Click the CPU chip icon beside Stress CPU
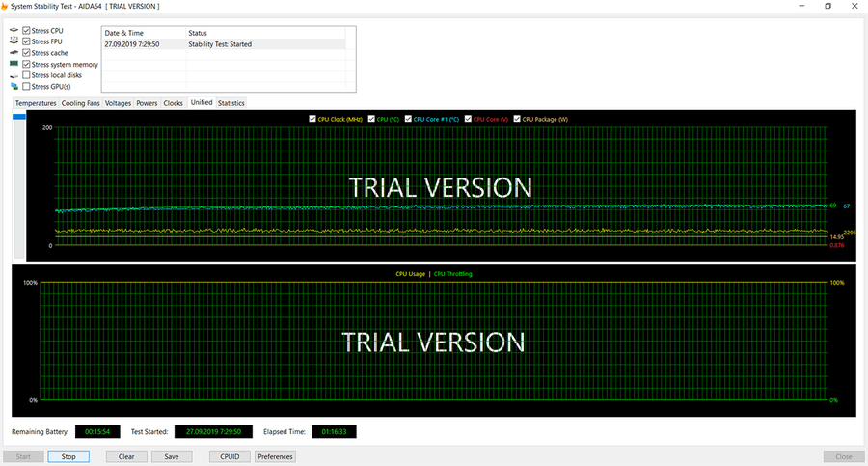This screenshot has height=466, width=868. (14, 31)
